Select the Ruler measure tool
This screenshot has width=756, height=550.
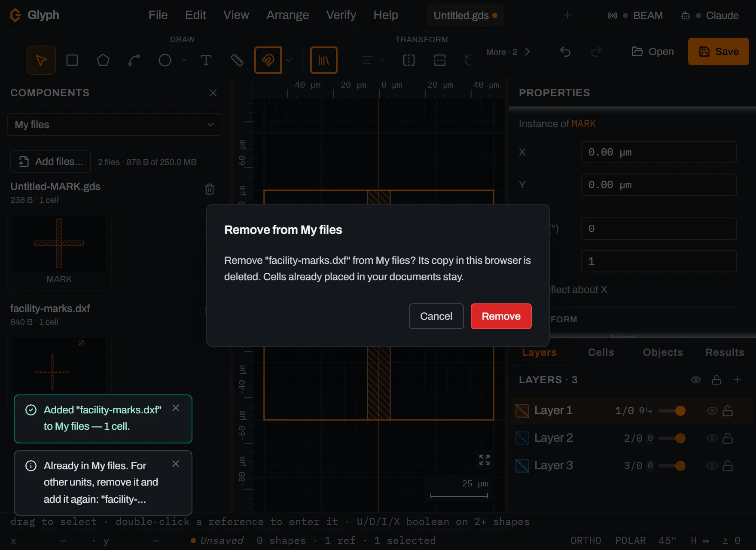click(237, 60)
